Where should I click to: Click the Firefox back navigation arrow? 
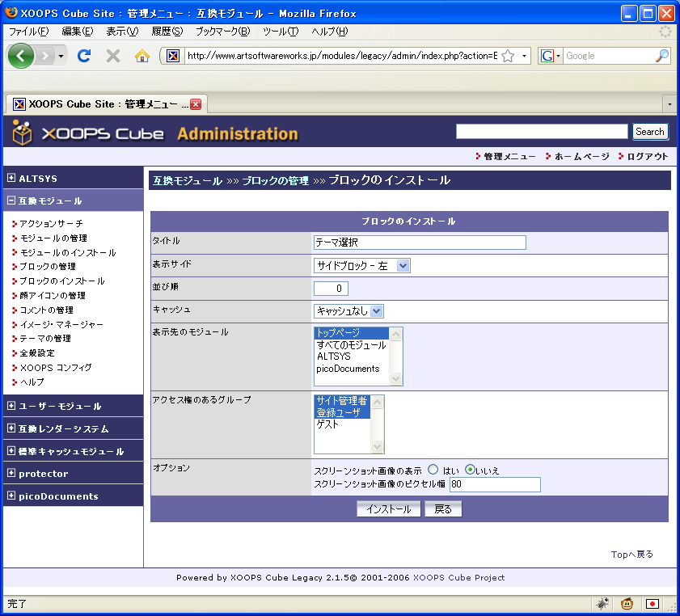(21, 56)
